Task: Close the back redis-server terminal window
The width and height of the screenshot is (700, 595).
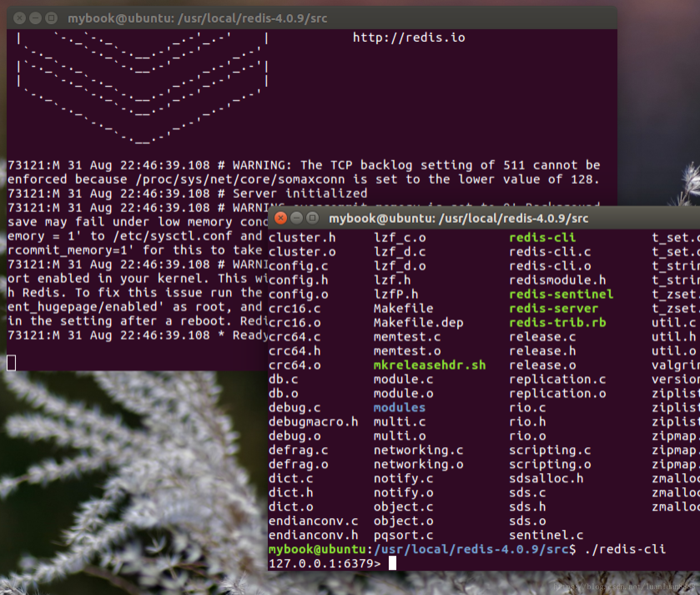Action: 20,18
